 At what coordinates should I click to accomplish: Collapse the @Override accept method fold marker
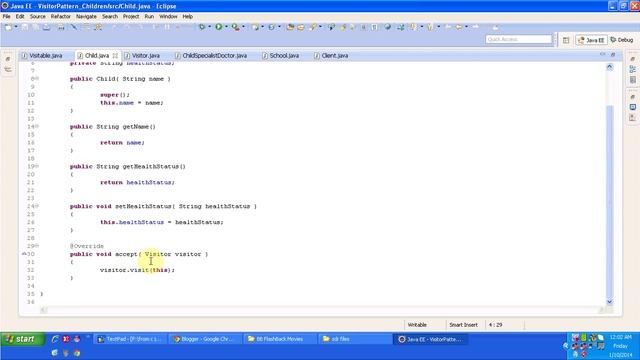coord(37,245)
